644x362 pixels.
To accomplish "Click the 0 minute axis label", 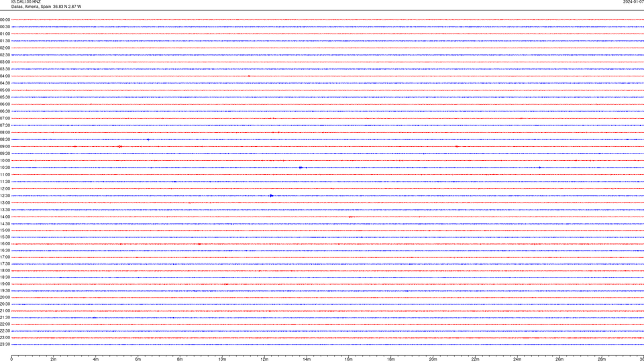I will point(11,359).
